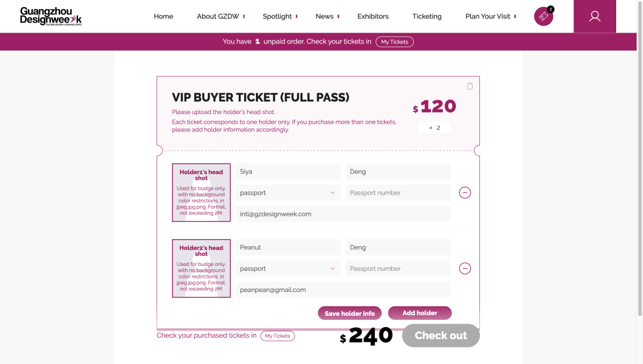Open passport ID type dropdown for Holder1

tap(288, 193)
